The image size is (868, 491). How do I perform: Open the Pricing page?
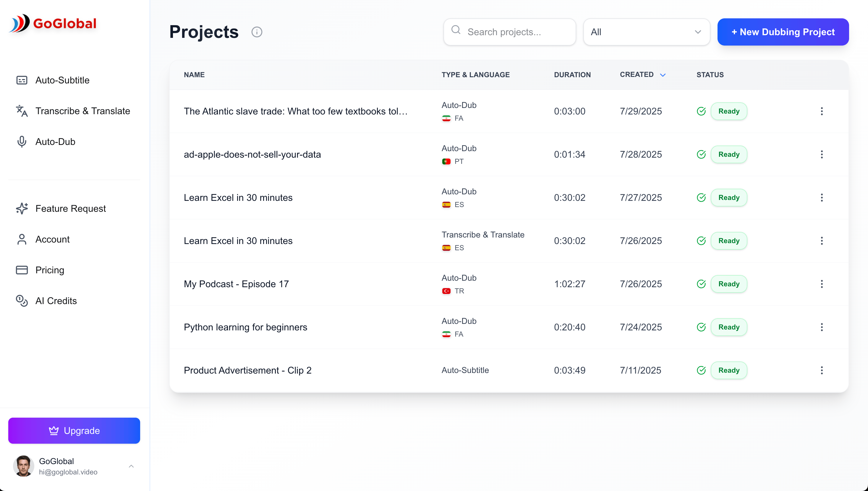(50, 270)
